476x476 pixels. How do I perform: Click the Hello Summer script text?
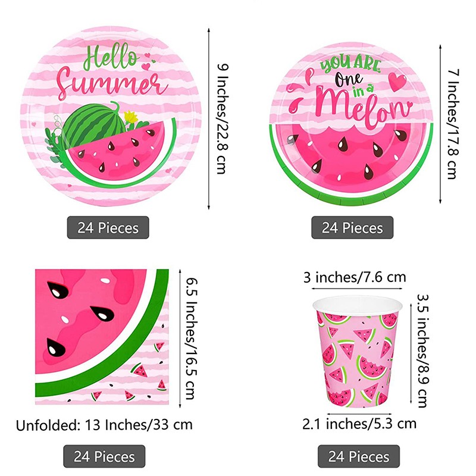(112, 72)
